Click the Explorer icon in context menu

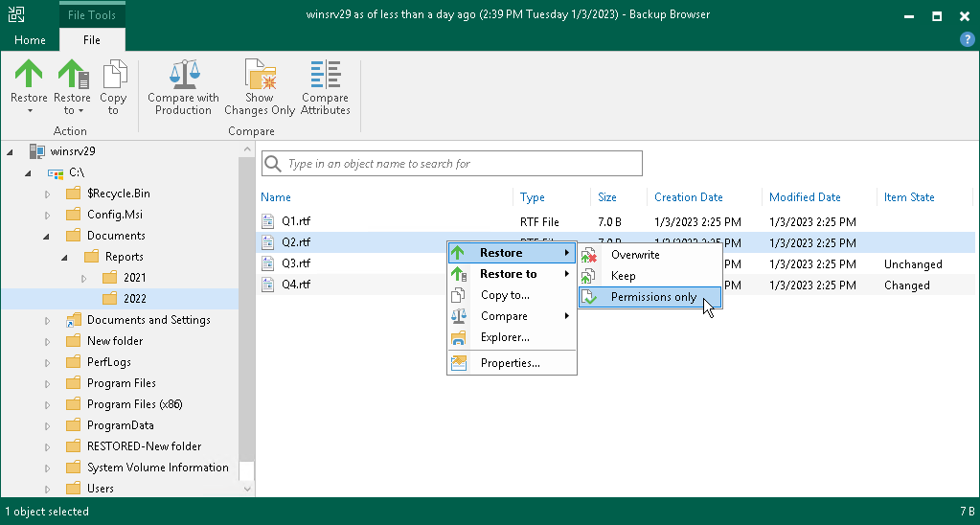459,337
